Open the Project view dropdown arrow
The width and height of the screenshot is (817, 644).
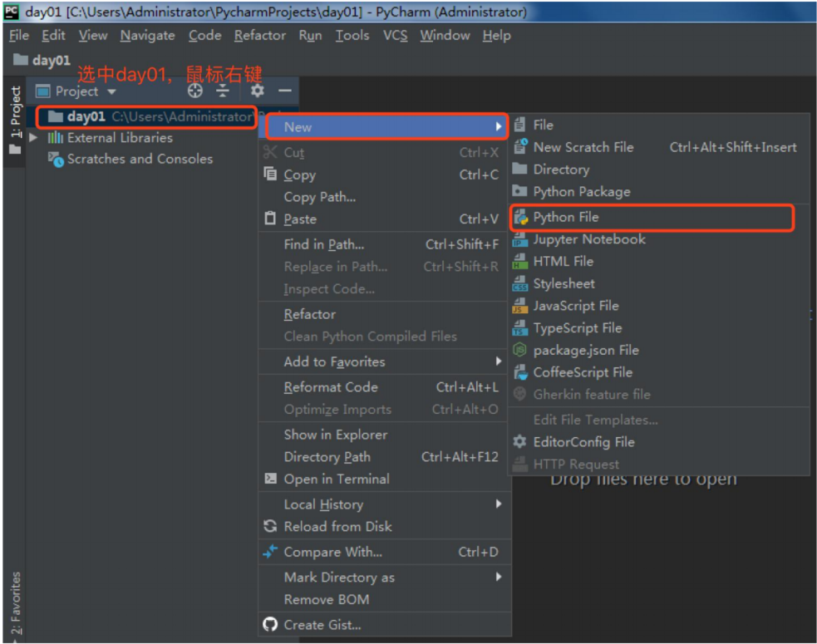111,91
